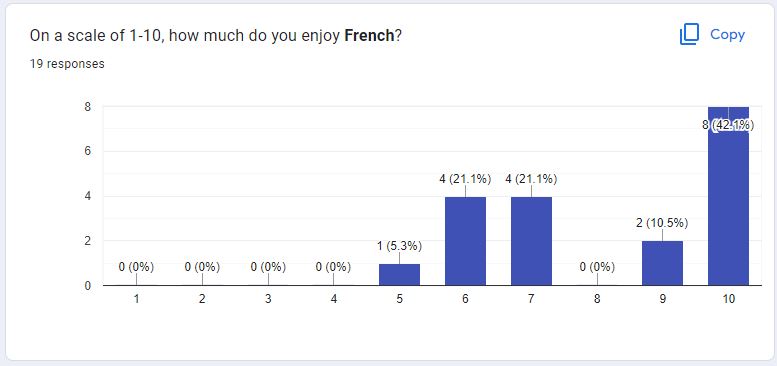Click the Copy chart icon
Image resolution: width=777 pixels, height=366 pixels.
(x=689, y=34)
